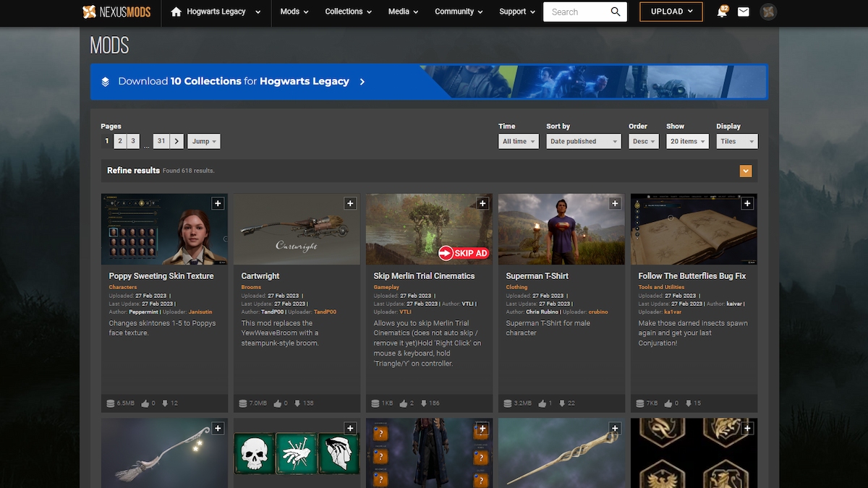This screenshot has width=868, height=488.
Task: Open the Collections menu
Action: 348,12
